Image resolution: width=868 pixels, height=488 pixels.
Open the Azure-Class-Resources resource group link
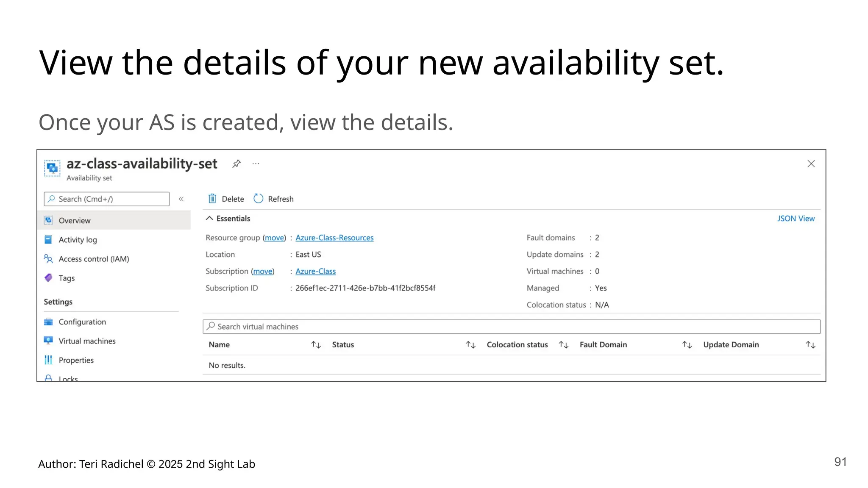334,238
